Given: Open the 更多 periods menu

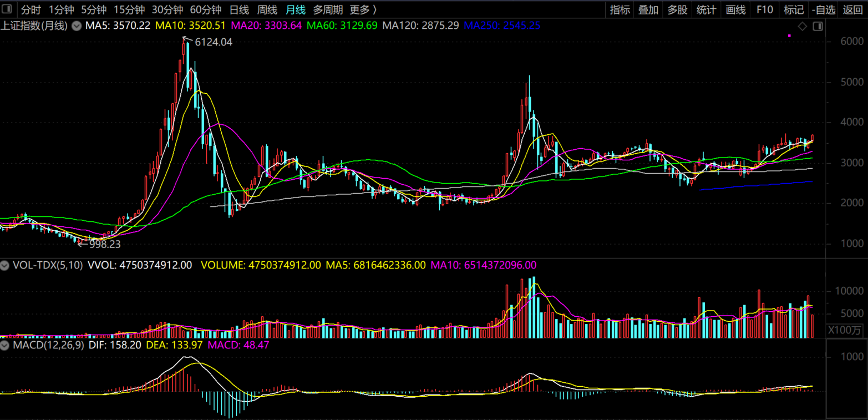Looking at the screenshot, I should [x=363, y=9].
